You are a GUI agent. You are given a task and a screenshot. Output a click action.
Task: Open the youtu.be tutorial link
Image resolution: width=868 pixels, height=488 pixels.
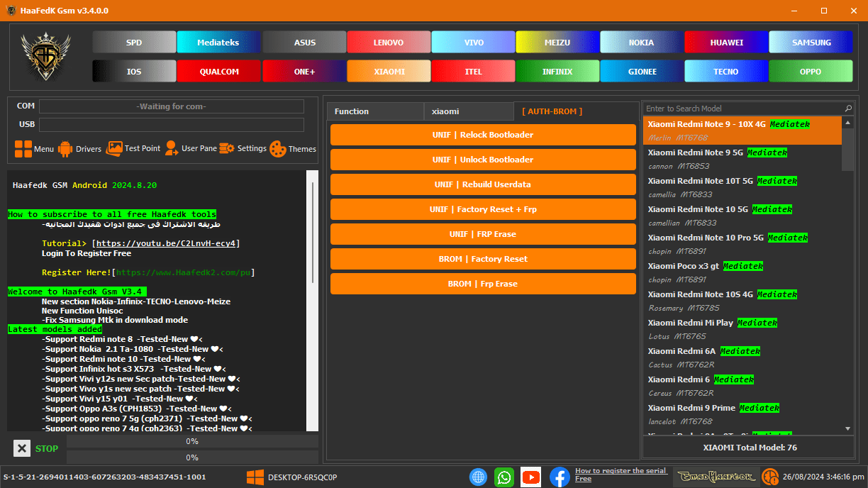(167, 243)
